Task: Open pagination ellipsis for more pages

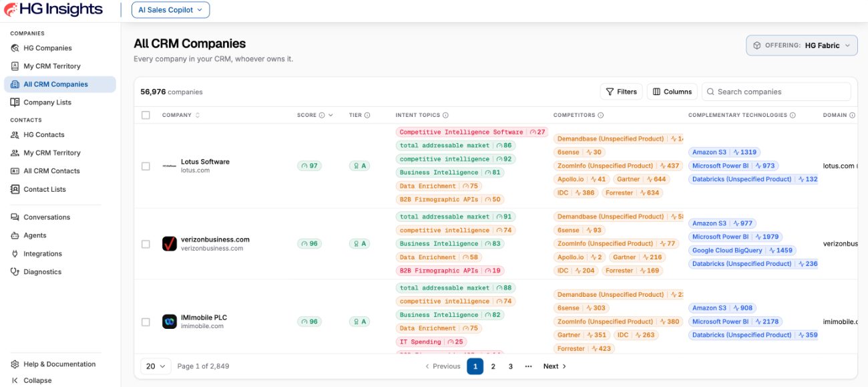Action: click(528, 366)
